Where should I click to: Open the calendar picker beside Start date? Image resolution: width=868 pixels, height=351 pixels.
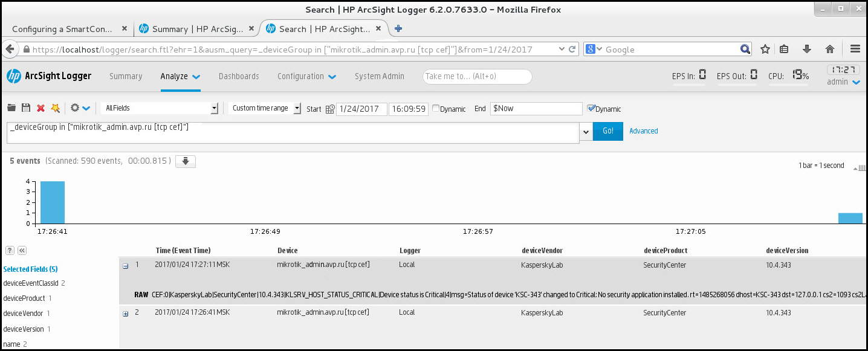[x=330, y=109]
